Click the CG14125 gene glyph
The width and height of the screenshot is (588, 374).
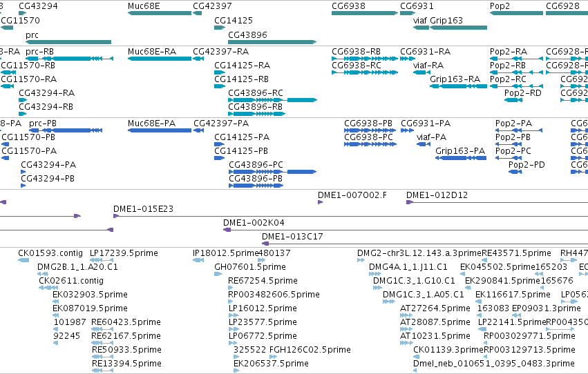click(220, 28)
